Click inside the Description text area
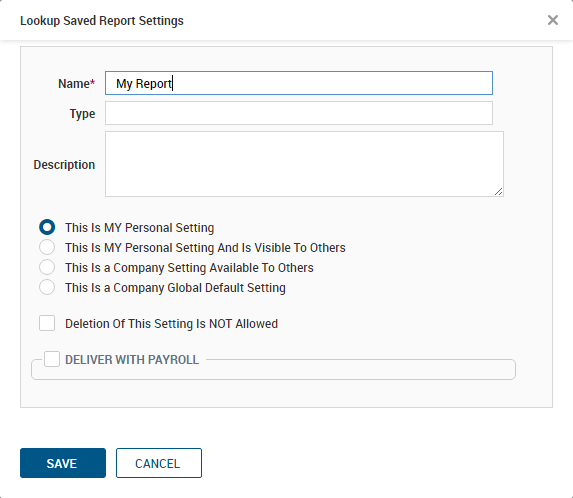The image size is (573, 498). (304, 164)
